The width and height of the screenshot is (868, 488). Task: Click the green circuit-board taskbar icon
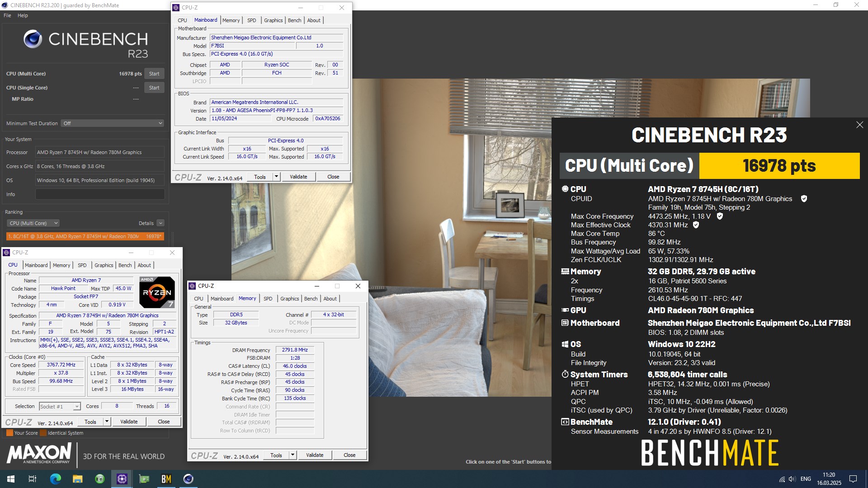coord(144,479)
